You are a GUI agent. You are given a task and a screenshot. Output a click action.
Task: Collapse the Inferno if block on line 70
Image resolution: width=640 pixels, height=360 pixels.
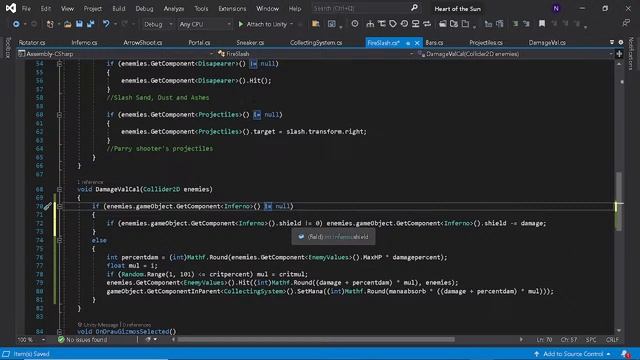point(60,207)
